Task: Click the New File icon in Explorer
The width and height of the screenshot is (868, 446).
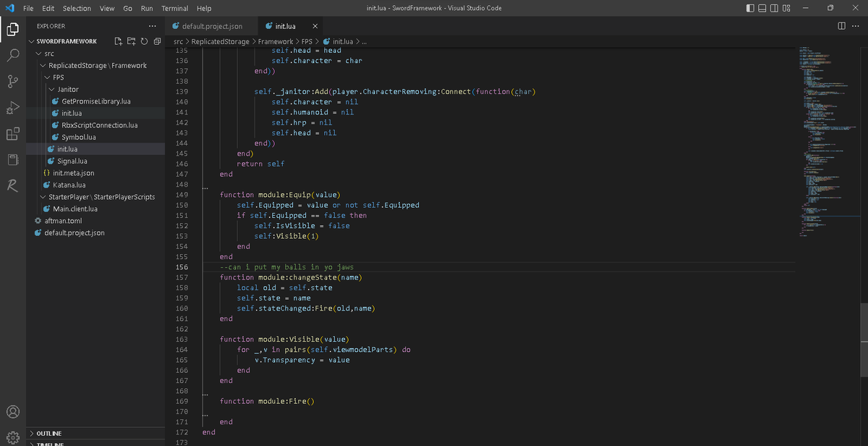Action: point(119,41)
